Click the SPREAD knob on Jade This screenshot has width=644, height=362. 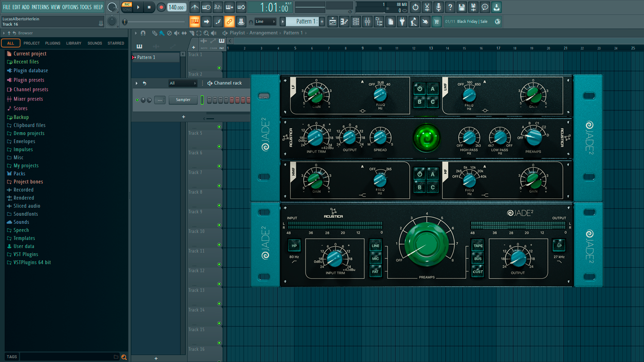380,138
